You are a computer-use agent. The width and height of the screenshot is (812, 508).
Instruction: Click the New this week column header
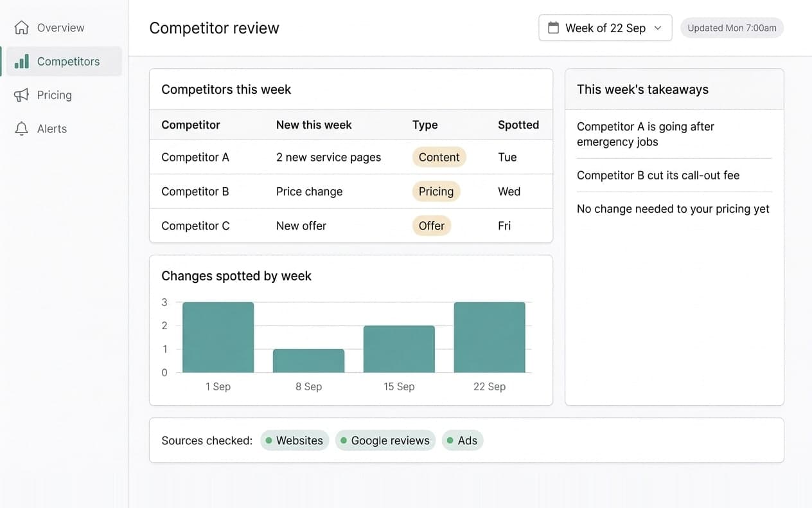pyautogui.click(x=314, y=125)
